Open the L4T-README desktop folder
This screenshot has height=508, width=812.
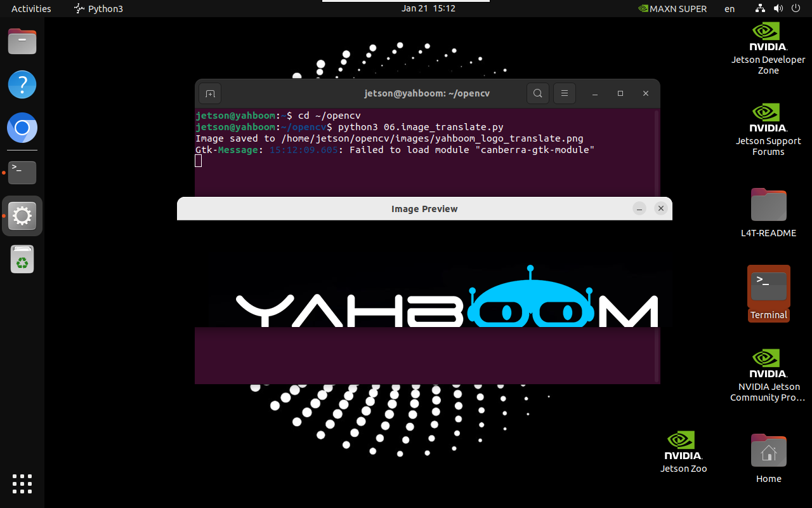(768, 213)
